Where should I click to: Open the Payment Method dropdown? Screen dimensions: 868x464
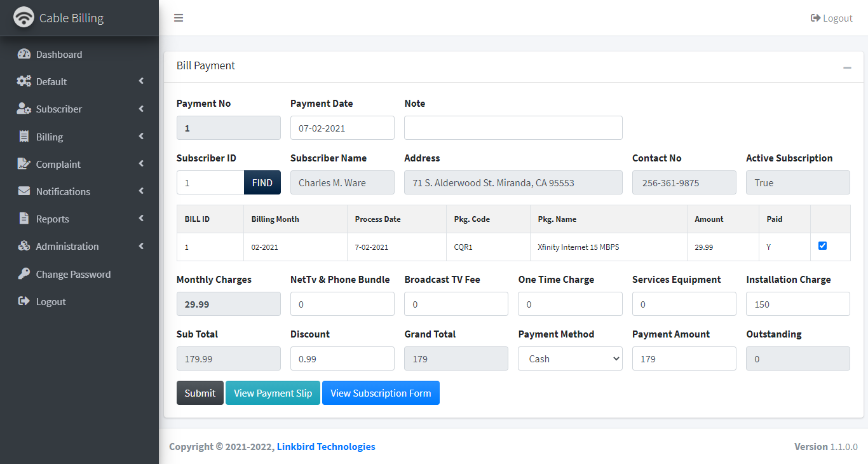[x=569, y=358]
